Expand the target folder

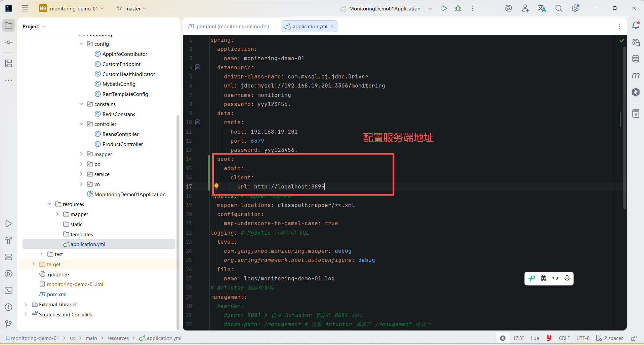[34, 264]
